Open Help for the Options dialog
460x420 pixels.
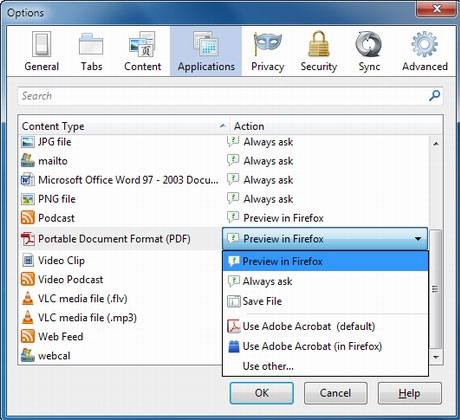[409, 393]
